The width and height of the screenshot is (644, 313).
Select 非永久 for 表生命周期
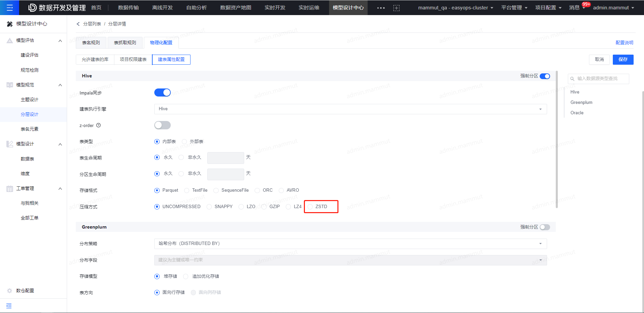pos(181,157)
